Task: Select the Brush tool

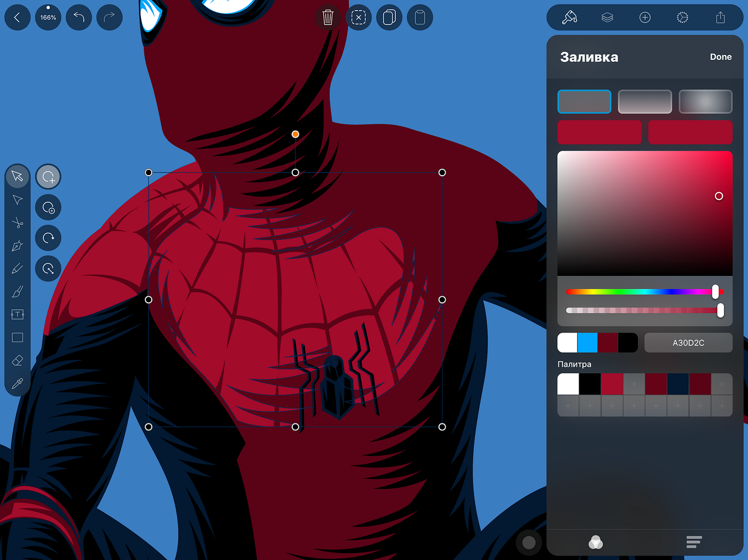Action: coord(18,291)
